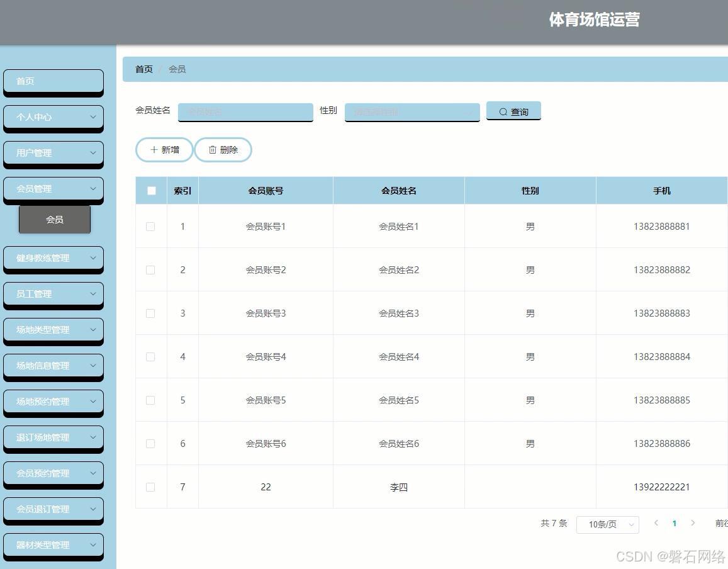Screen dimensions: 728x569
Task: Click the next page arrow
Action: 693,523
